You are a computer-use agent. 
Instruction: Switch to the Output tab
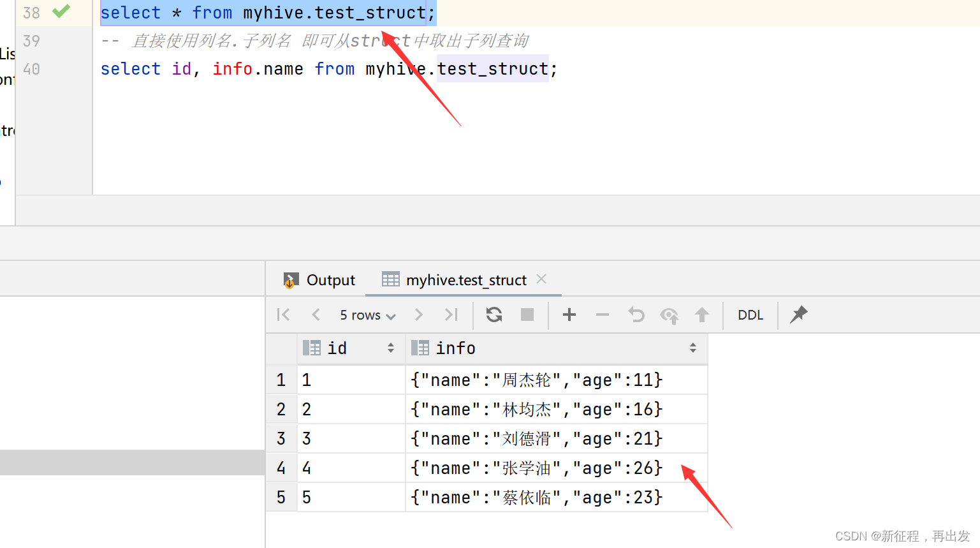[319, 280]
